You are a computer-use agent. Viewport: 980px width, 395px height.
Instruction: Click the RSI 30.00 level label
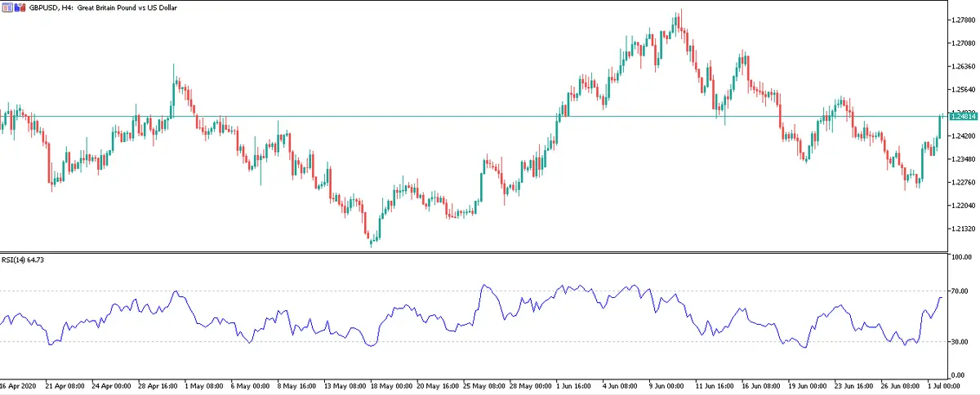pos(960,341)
